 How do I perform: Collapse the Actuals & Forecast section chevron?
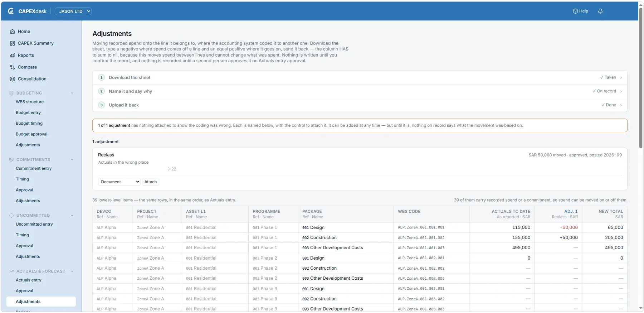pyautogui.click(x=72, y=271)
